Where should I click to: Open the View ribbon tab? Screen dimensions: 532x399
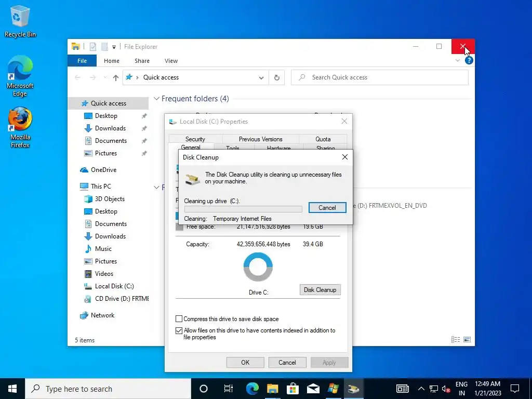(x=171, y=61)
